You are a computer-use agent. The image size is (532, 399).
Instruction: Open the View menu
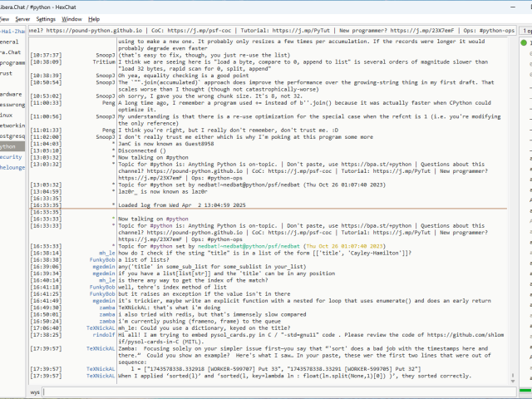[6, 18]
